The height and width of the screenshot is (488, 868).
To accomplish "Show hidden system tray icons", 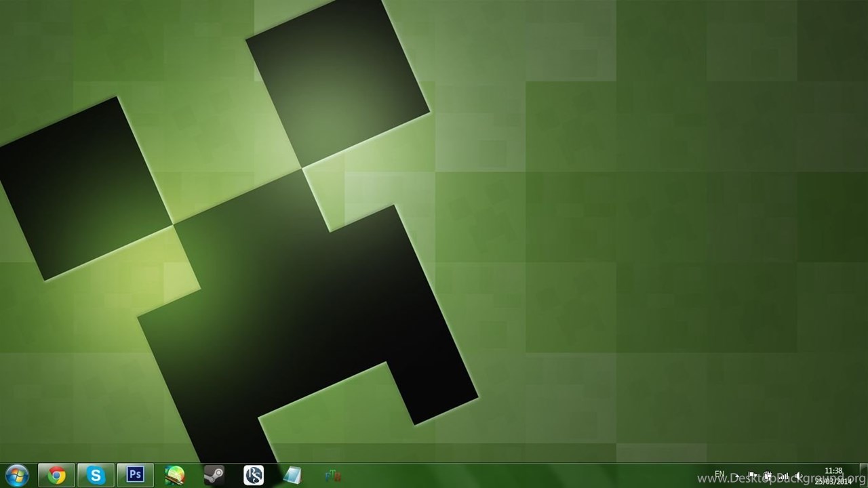I will tap(736, 476).
